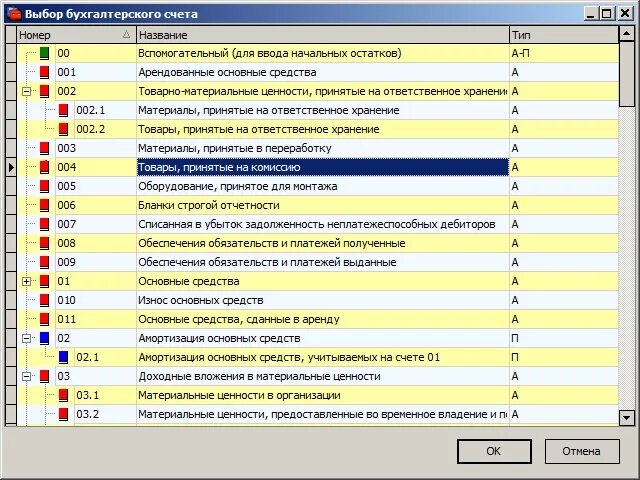Click the red book icon for account 005

pos(44,186)
